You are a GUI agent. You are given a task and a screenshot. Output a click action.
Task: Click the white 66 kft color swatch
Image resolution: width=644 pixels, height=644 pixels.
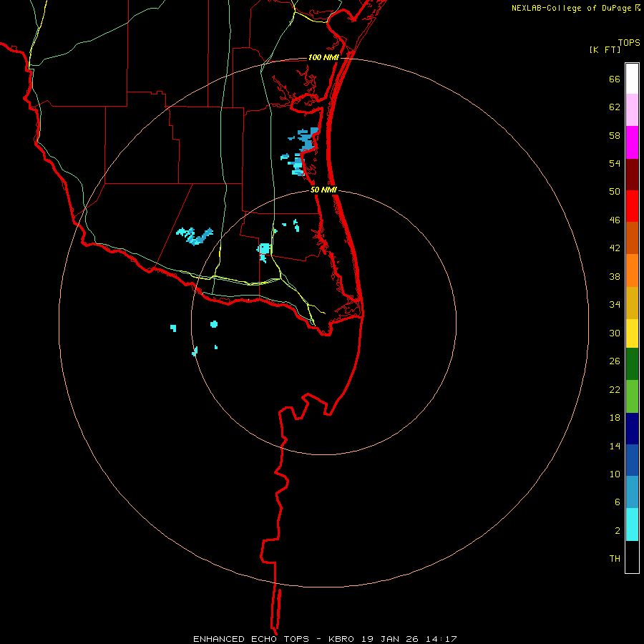click(x=632, y=79)
